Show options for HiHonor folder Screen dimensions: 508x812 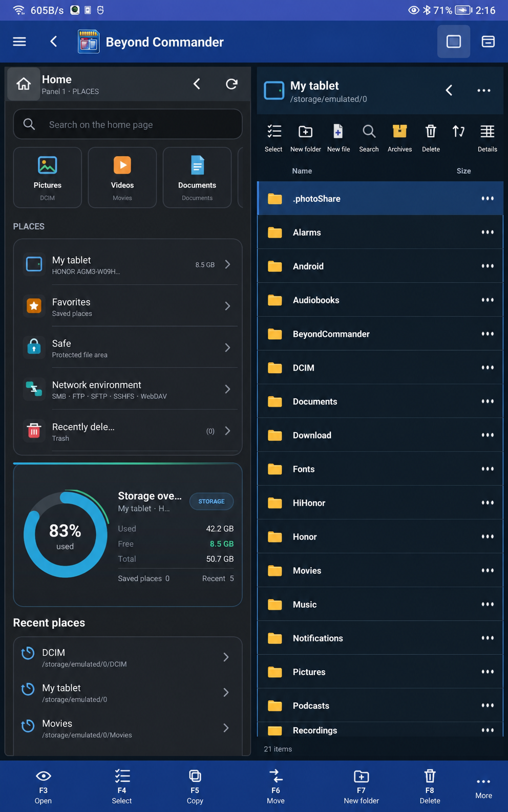(488, 503)
